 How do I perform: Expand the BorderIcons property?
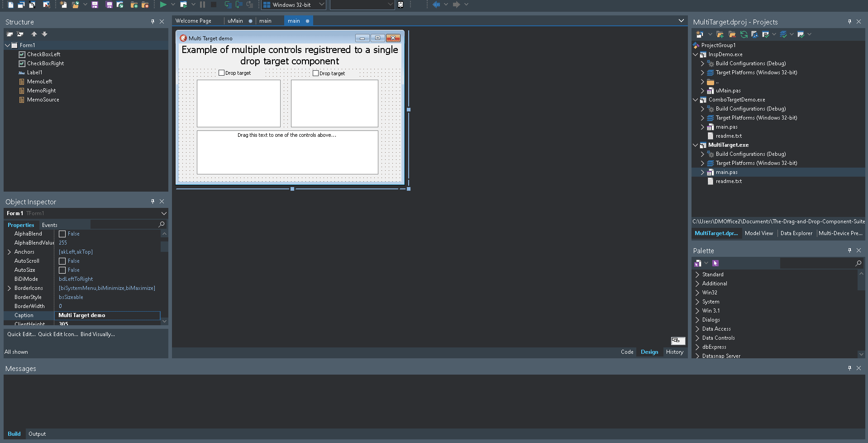click(9, 288)
